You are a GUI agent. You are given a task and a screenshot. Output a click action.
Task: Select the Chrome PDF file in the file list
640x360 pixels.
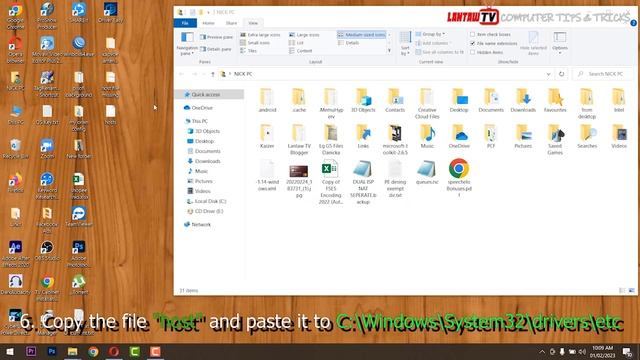pyautogui.click(x=459, y=178)
